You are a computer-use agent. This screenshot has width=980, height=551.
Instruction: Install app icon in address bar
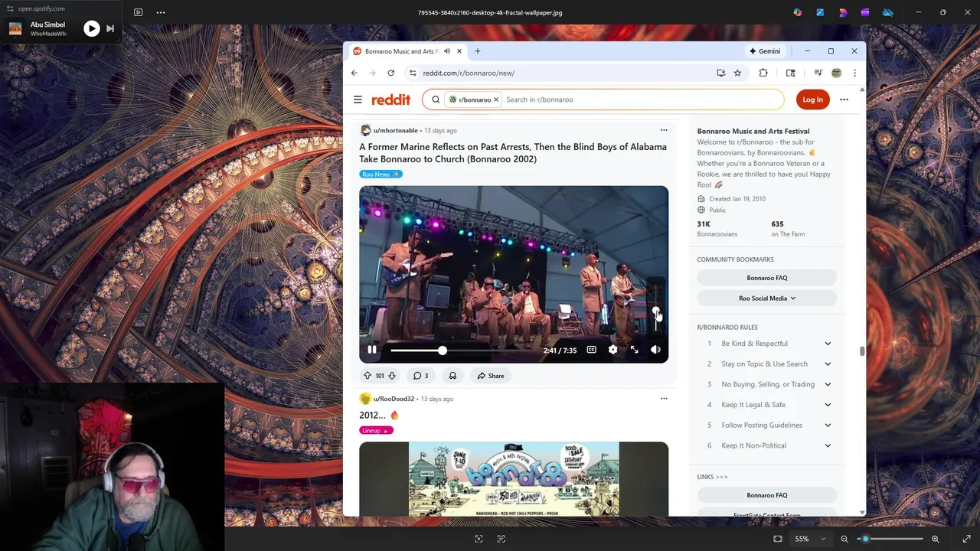click(720, 73)
